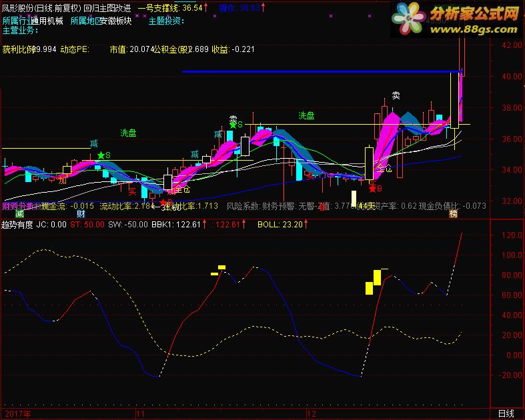The image size is (525, 420).
Task: Click the 32.00 price axis label
Action: click(x=512, y=201)
